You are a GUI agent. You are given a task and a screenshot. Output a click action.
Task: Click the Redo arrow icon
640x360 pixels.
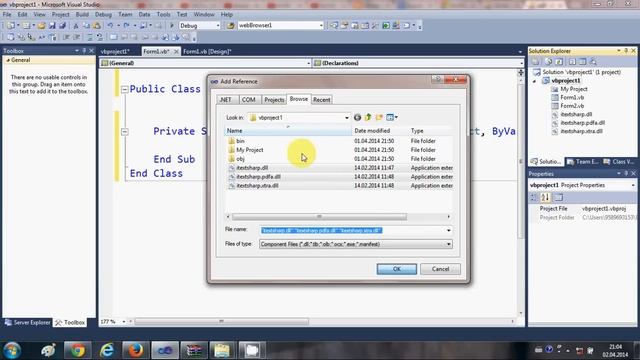[x=127, y=25]
